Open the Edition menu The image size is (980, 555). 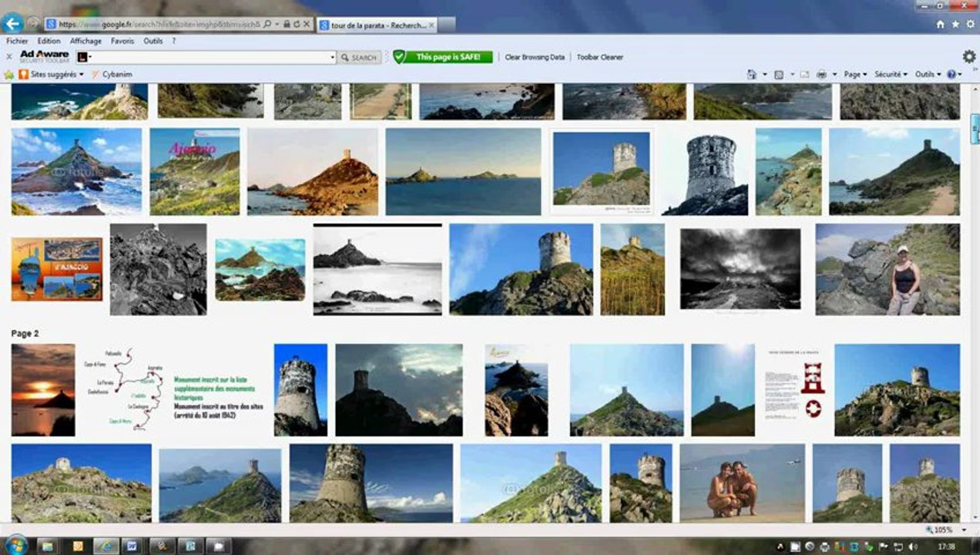coord(49,41)
